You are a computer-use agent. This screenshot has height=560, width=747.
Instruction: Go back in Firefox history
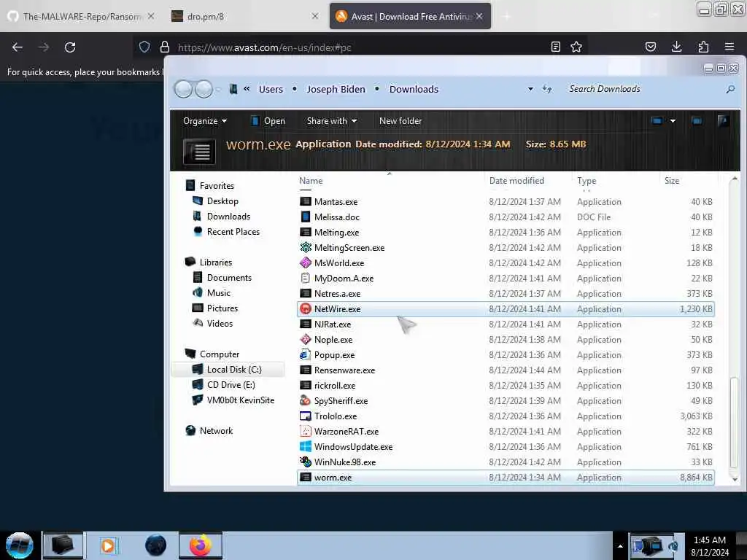18,47
